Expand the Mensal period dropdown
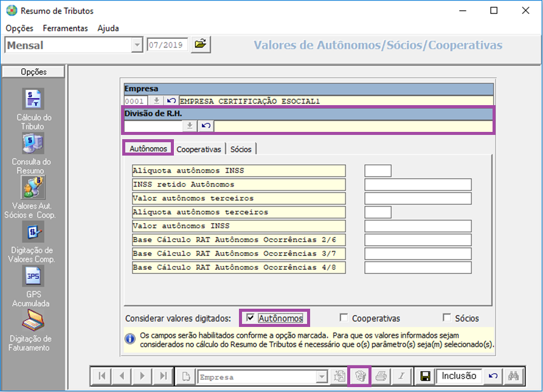 click(137, 45)
